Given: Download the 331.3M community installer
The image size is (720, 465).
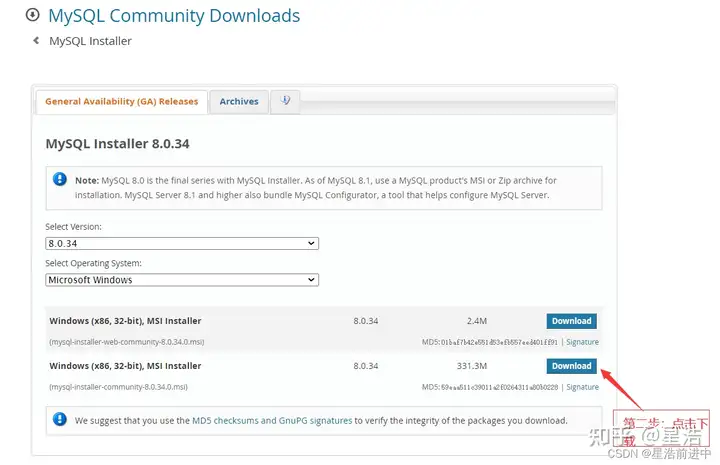Looking at the screenshot, I should click(x=571, y=366).
